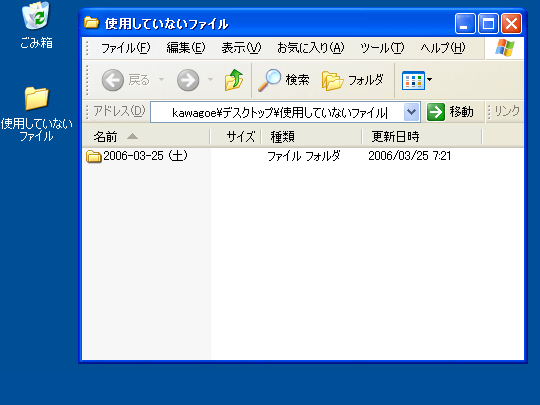Click the ファイル フォルダ type cell
Viewport: 540px width, 405px height.
point(304,156)
